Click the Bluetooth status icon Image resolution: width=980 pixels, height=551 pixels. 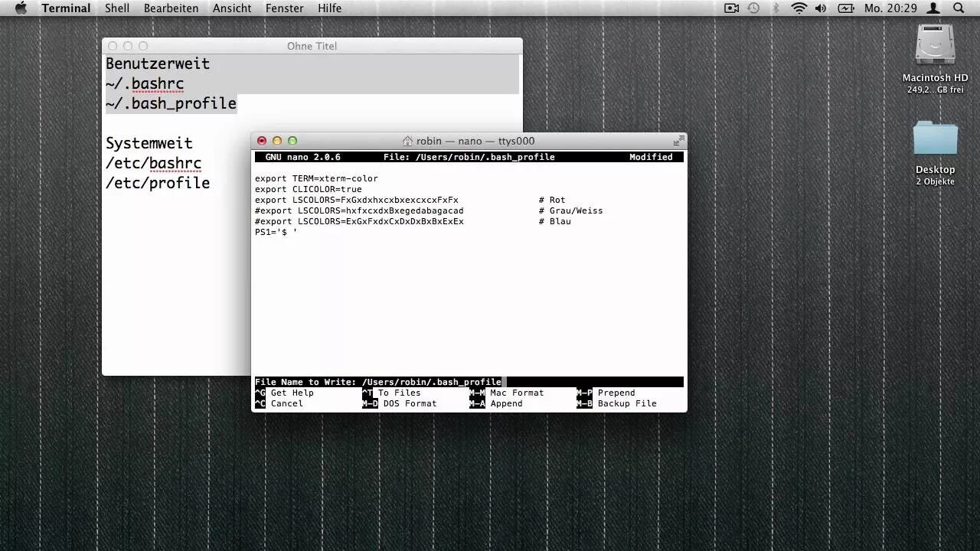pos(776,8)
